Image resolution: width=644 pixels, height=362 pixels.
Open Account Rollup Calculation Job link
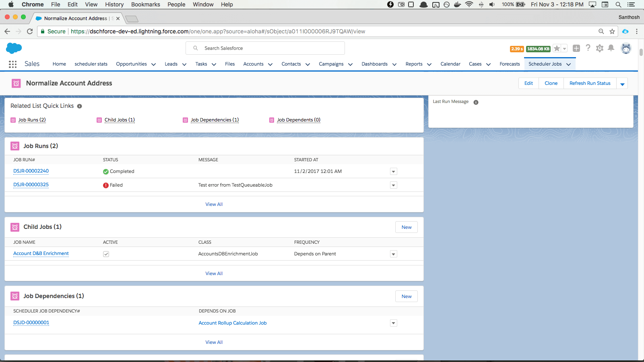(x=233, y=323)
